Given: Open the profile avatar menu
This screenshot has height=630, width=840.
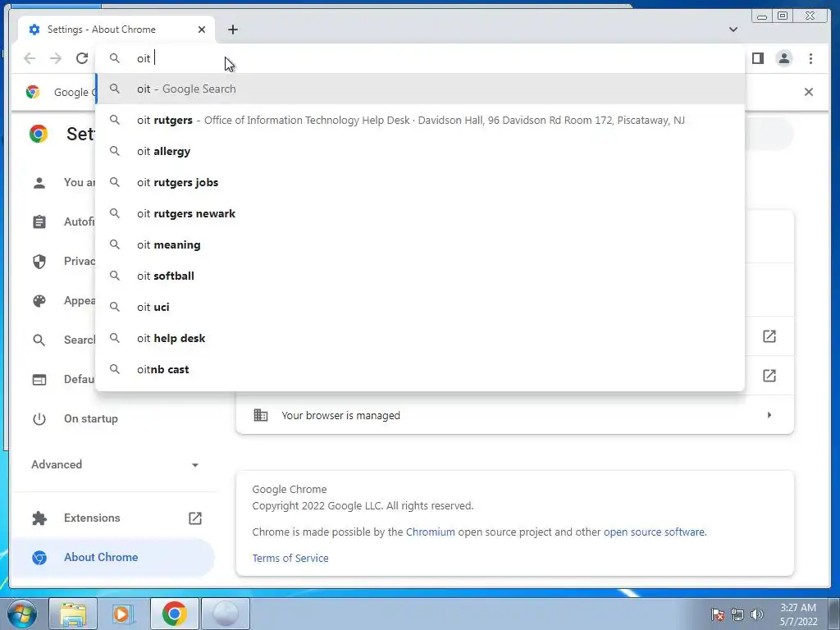Looking at the screenshot, I should point(783,58).
